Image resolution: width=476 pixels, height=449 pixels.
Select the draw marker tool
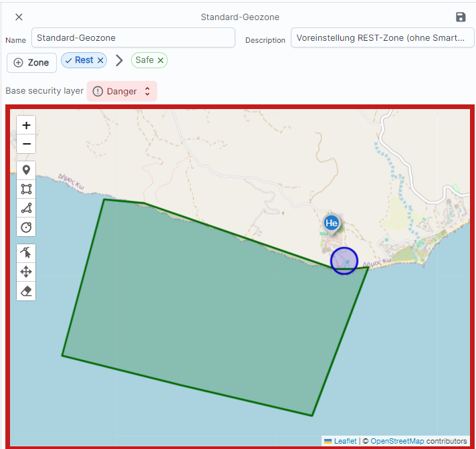(26, 170)
